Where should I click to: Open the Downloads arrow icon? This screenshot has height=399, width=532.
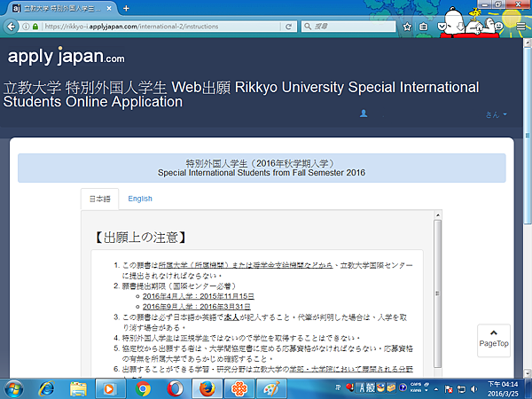[x=460, y=27]
